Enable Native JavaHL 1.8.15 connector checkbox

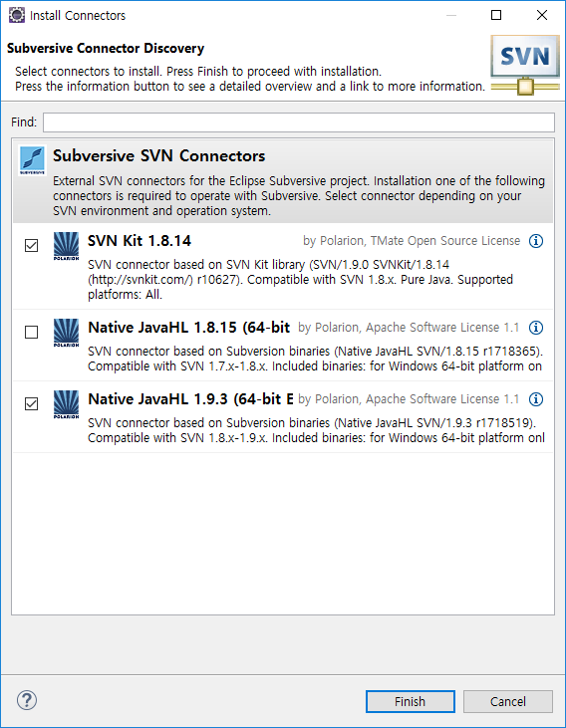31,332
